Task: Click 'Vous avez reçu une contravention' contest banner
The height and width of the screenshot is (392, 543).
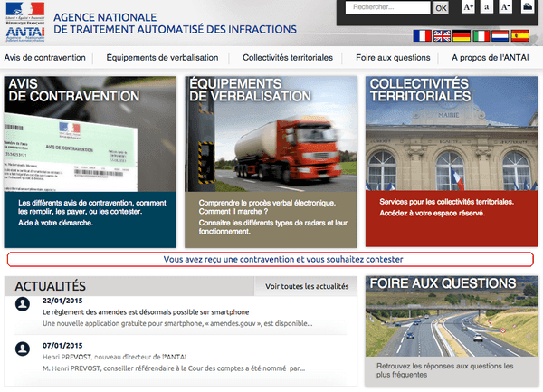Action: point(270,259)
